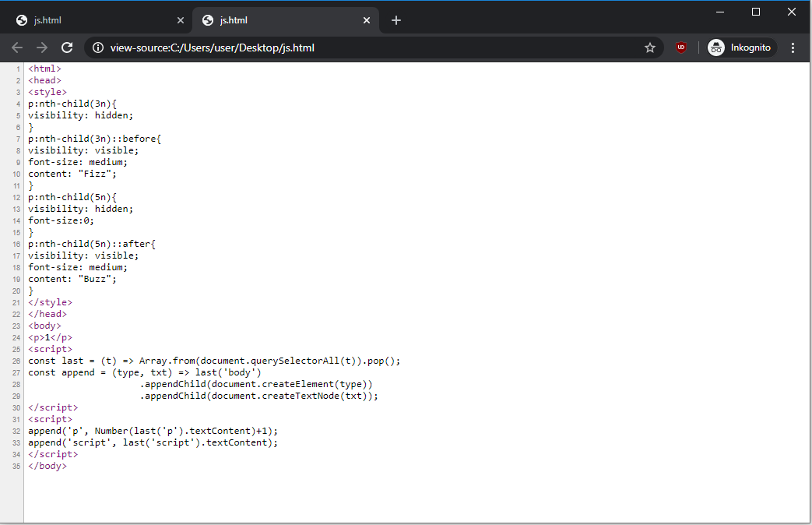812x525 pixels.
Task: Close the second active js.html tab
Action: [x=367, y=20]
